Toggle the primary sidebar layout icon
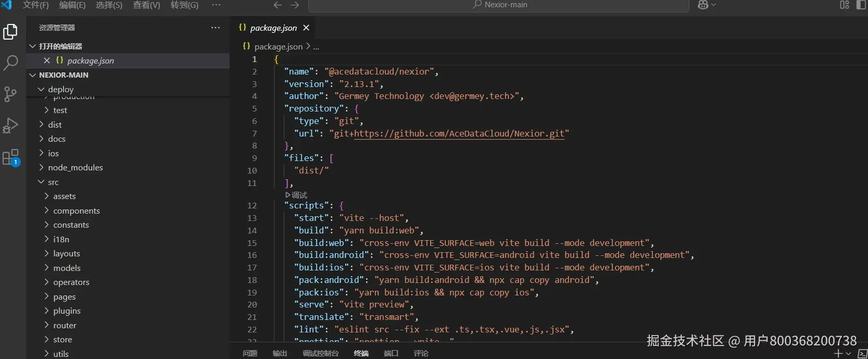This screenshot has height=359, width=868. point(861,5)
